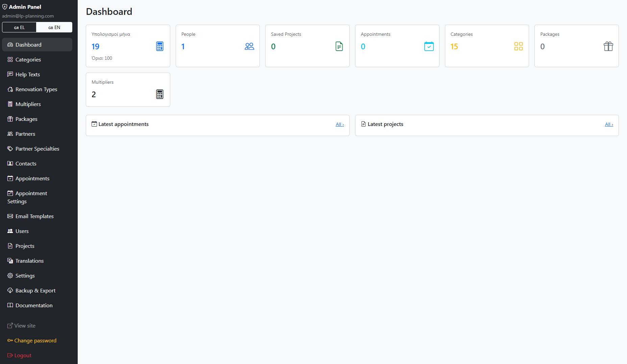Click the Categories count 15

pyautogui.click(x=454, y=47)
